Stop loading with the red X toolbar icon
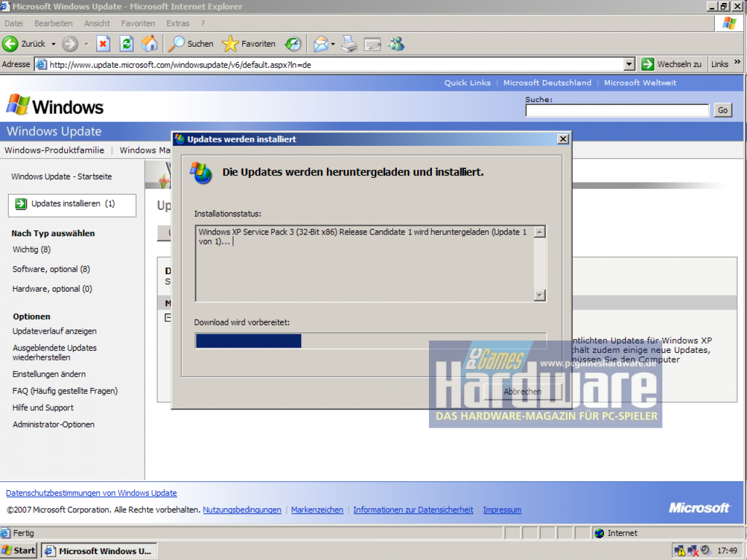The height and width of the screenshot is (560, 747). 103,44
